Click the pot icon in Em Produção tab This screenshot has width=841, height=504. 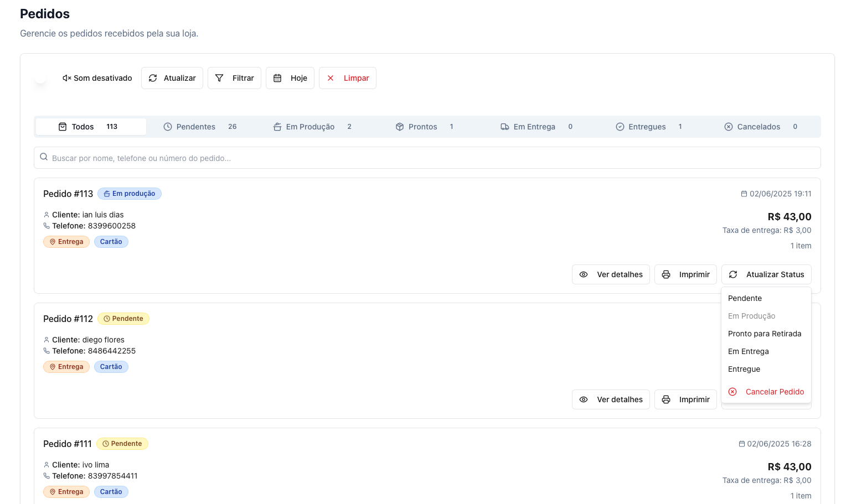coord(277,127)
